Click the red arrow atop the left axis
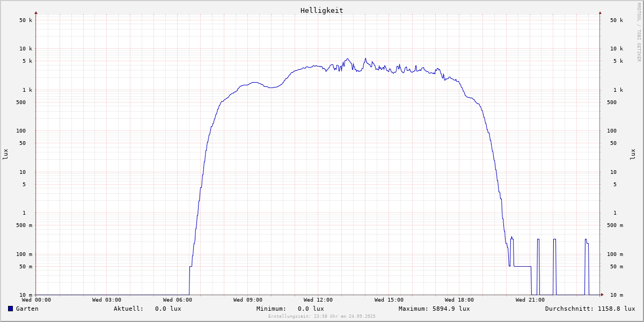Screen dimensions: 644x322 [x=36, y=12]
